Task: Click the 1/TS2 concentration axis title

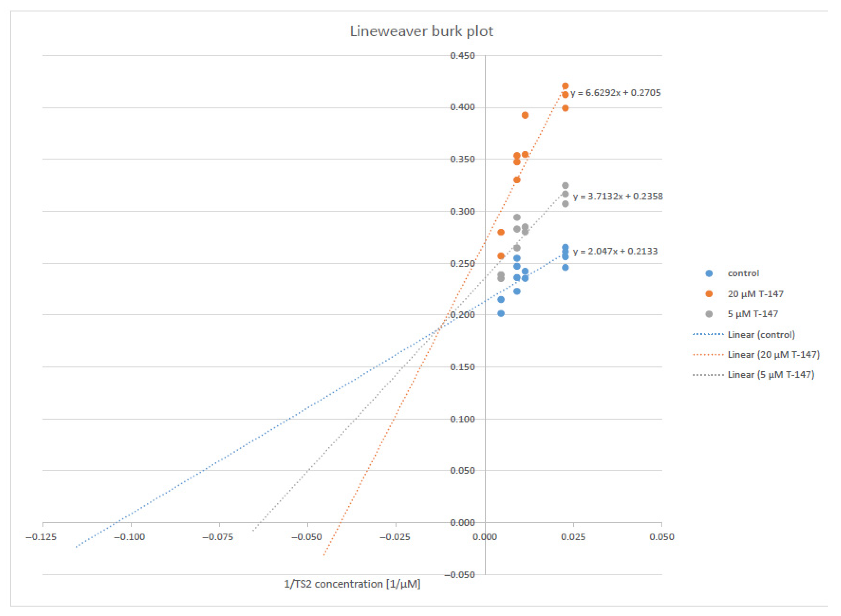Action: [x=352, y=584]
